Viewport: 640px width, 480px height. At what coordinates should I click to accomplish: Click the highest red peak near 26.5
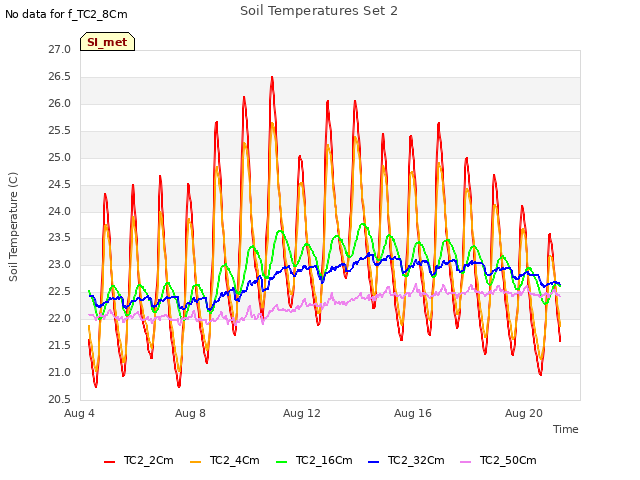[x=272, y=78]
